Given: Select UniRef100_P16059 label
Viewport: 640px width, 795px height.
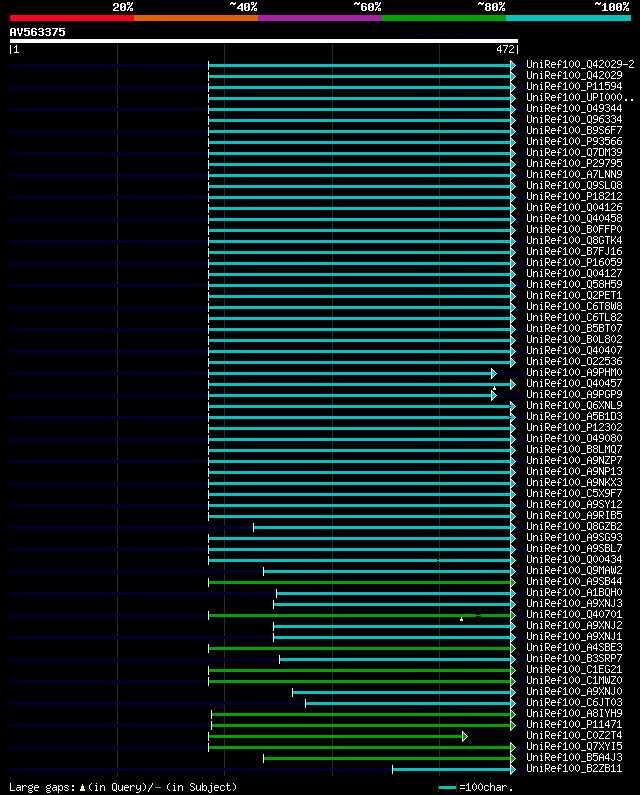Looking at the screenshot, I should coord(574,263).
